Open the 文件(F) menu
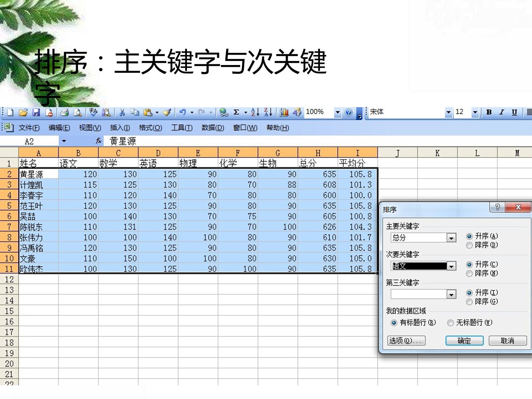The image size is (532, 399). click(29, 128)
